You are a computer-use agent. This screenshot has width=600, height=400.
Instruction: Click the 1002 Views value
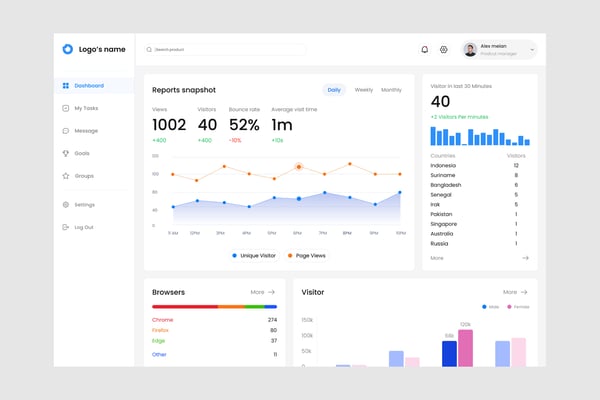pyautogui.click(x=169, y=125)
